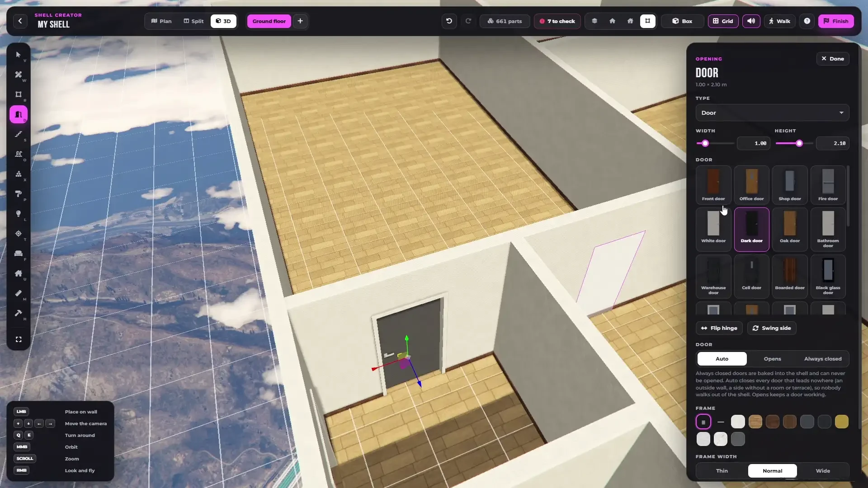Select the target crosshair tool
The image size is (868, 488).
19,234
